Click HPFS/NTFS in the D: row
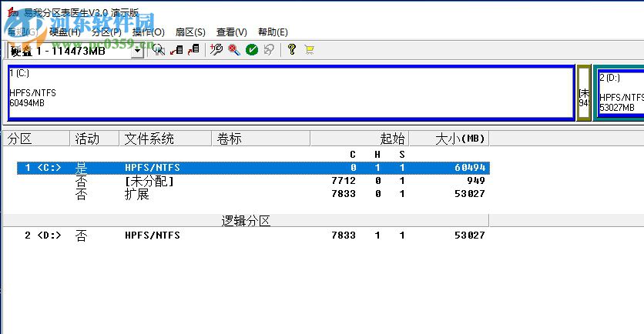This screenshot has height=334, width=644. 153,235
